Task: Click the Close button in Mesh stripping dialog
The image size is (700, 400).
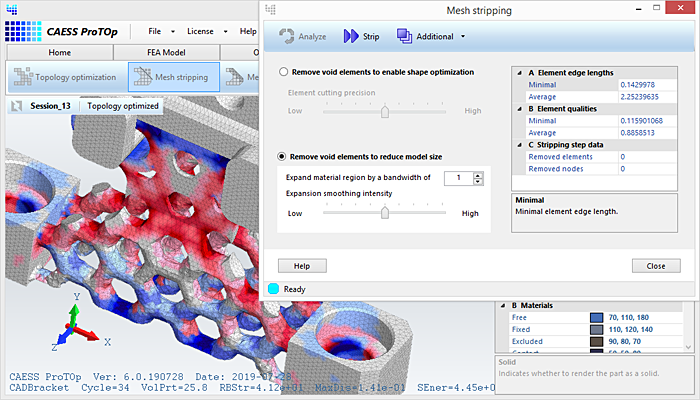Action: (655, 266)
